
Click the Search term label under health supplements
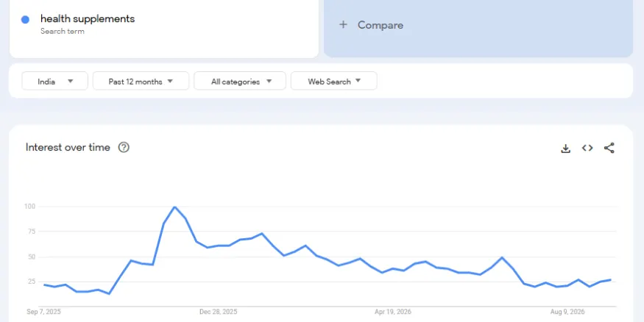tap(63, 31)
